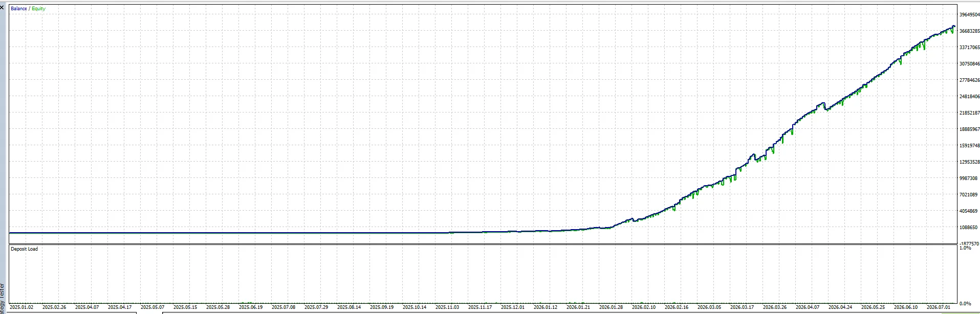Click the 21852187 value on the vertical axis
This screenshot has height=314, width=980.
(x=969, y=113)
